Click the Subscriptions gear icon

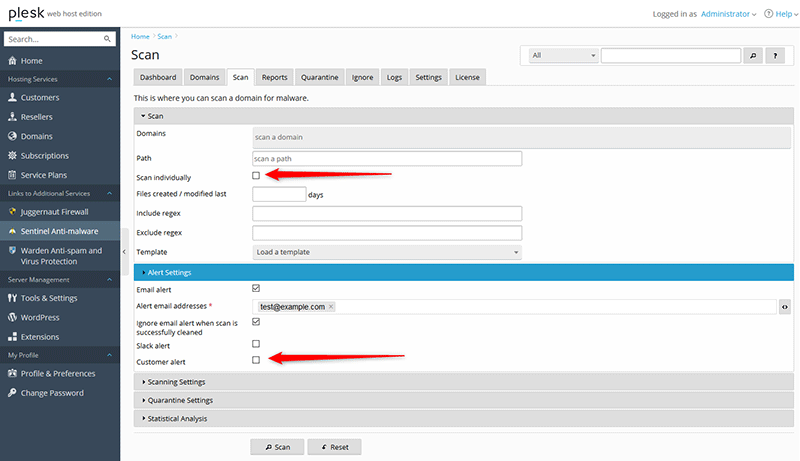(x=12, y=156)
